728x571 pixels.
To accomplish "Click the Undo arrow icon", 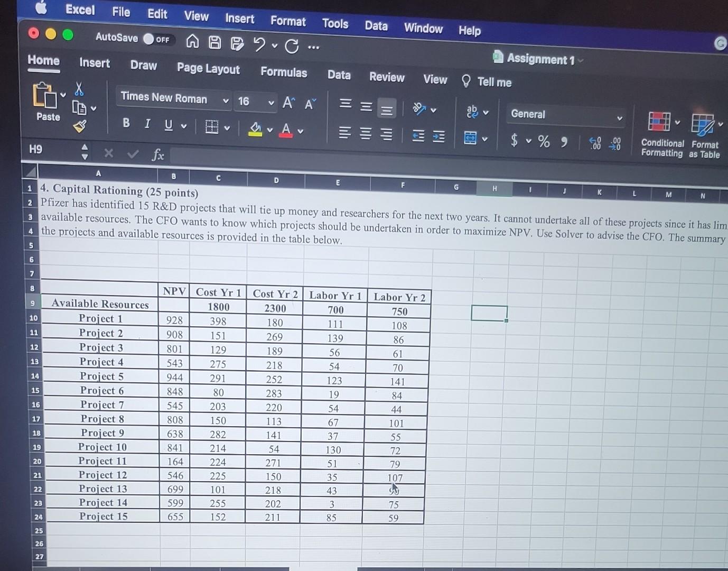I will click(x=259, y=44).
